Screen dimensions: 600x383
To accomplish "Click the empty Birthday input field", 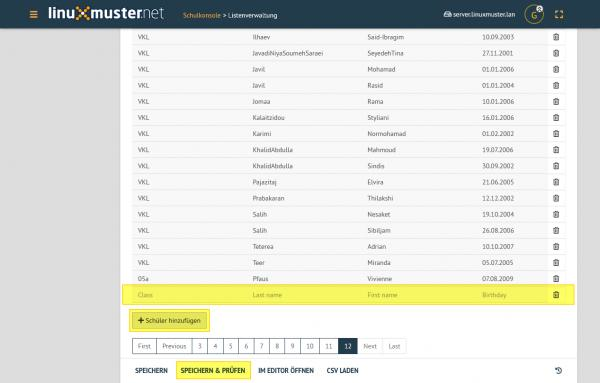I will [512, 295].
